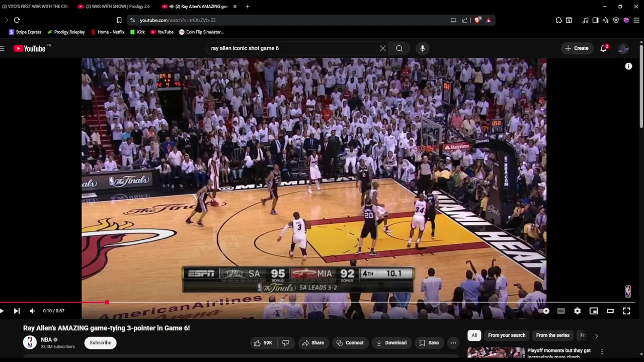
Task: Subscribe to NBA channel
Action: coord(100,343)
